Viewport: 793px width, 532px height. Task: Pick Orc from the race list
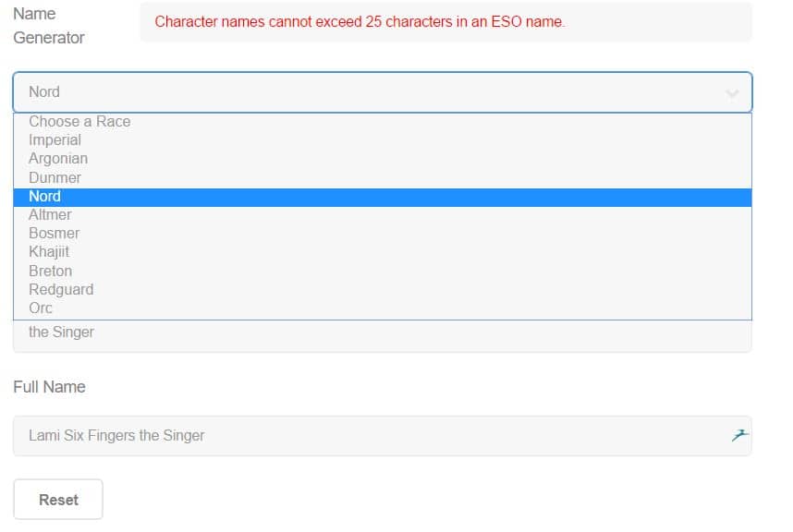click(x=383, y=308)
